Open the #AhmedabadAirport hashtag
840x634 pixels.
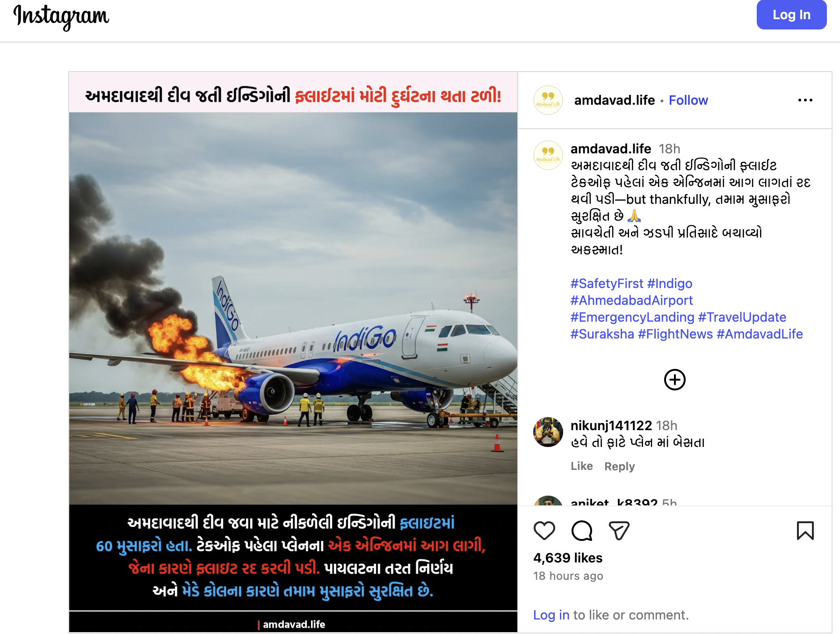click(631, 300)
